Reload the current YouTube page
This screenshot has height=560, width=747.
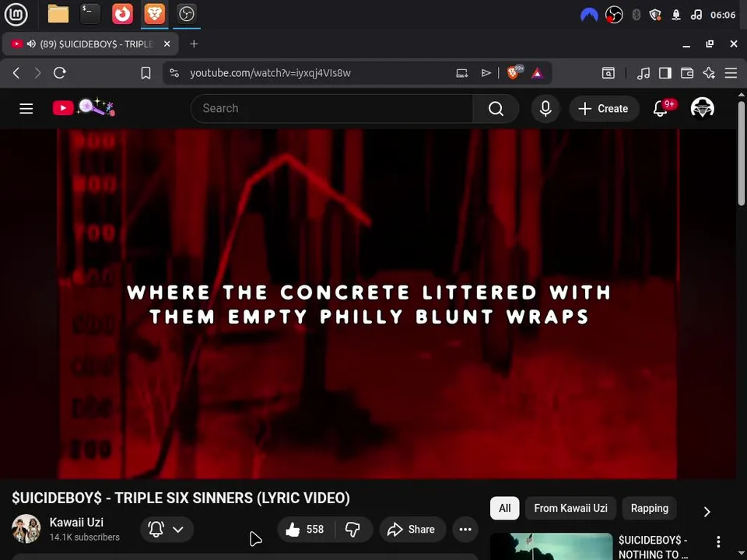(60, 73)
